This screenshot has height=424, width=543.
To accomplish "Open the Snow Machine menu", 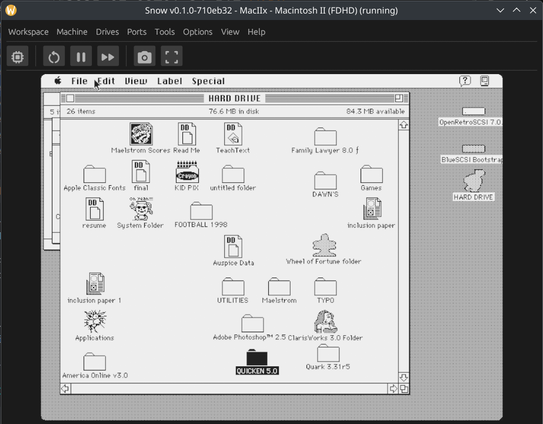I will coord(72,32).
